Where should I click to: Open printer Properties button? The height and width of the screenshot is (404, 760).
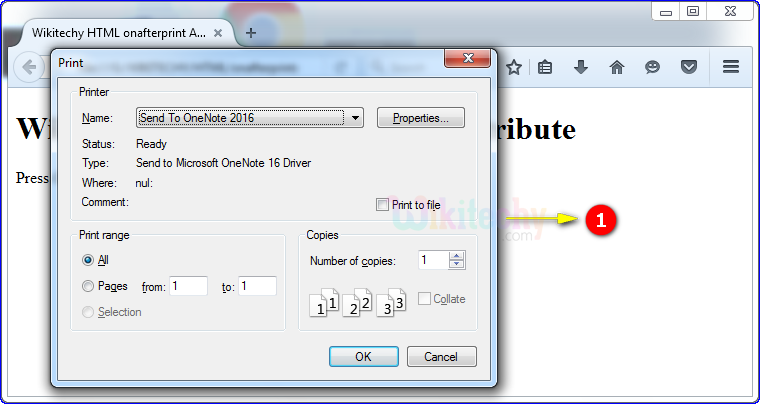(421, 118)
